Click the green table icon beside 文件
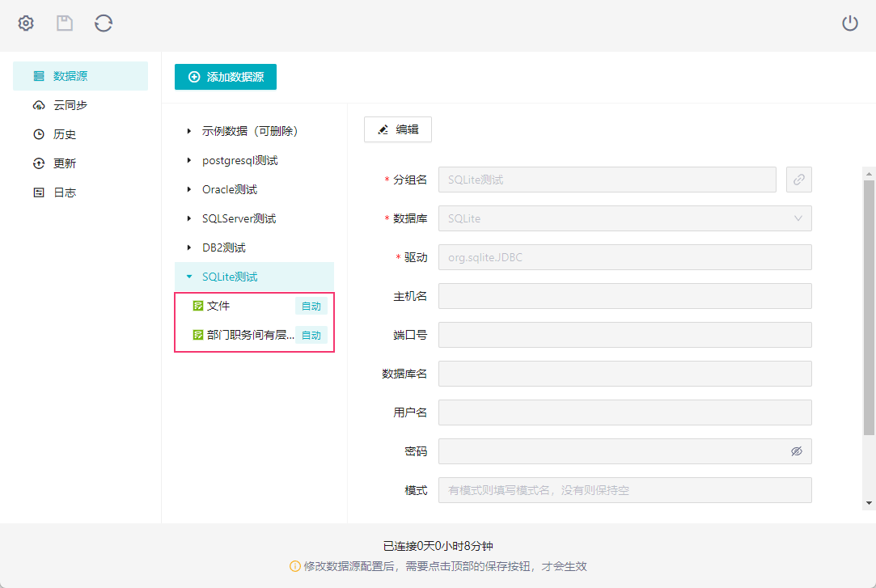876x588 pixels. (x=198, y=306)
